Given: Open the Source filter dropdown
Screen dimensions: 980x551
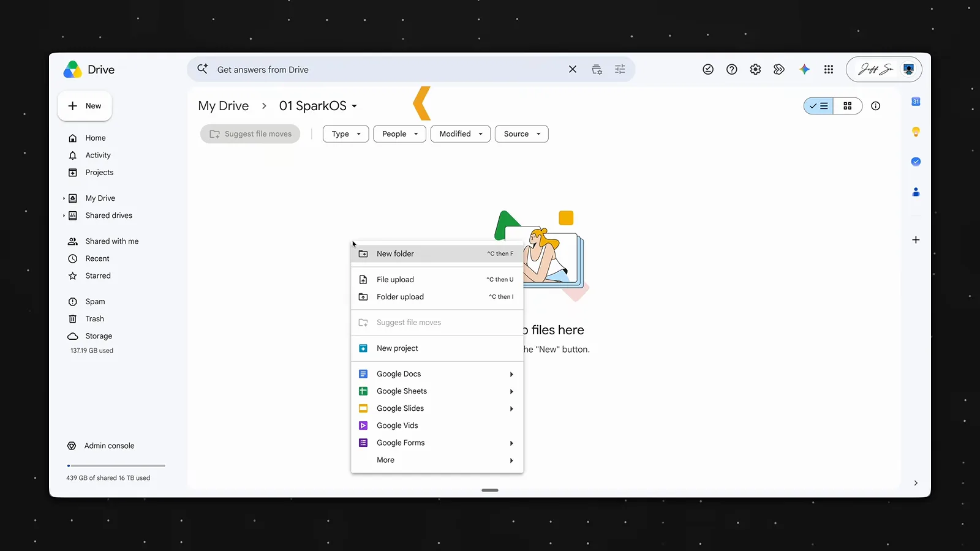Looking at the screenshot, I should pos(522,134).
